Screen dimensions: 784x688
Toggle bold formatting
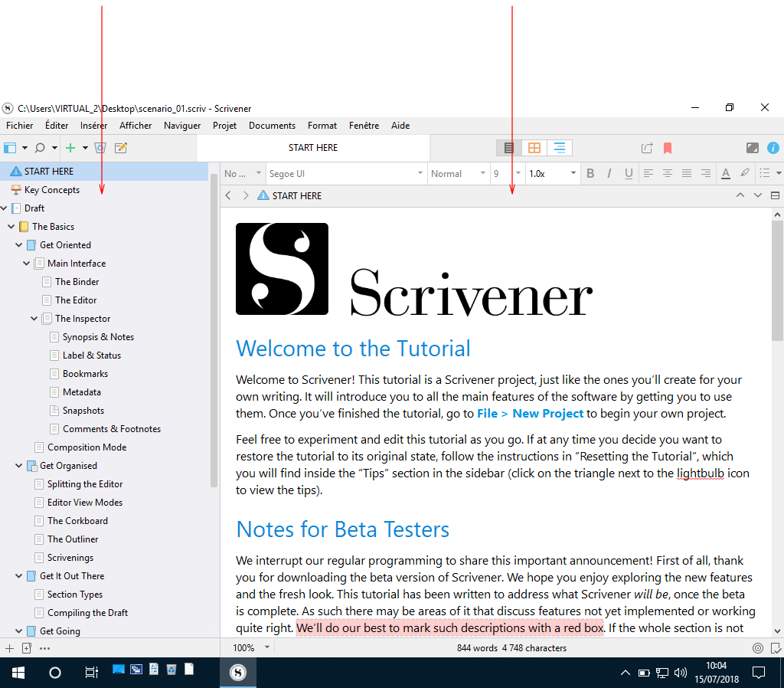(x=590, y=173)
